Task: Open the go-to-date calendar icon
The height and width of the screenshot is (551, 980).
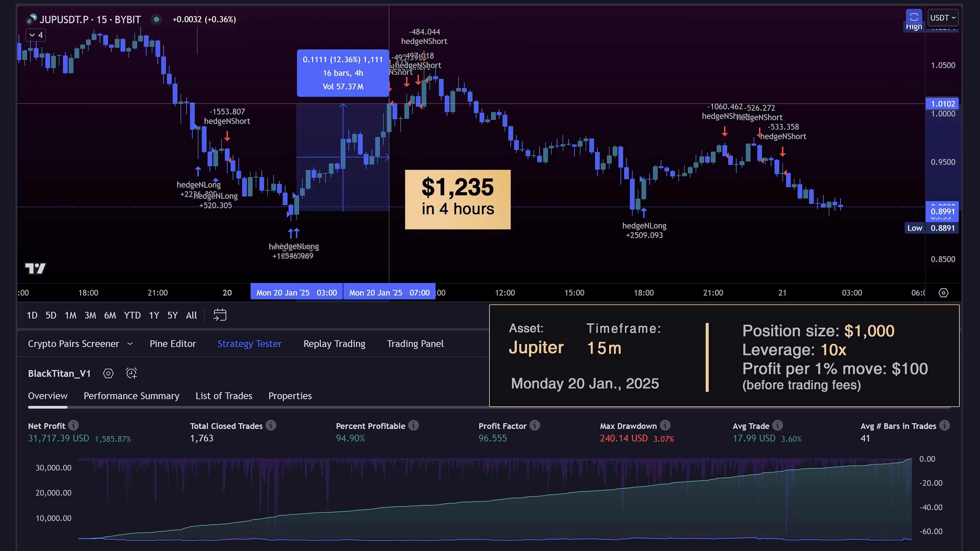Action: [220, 315]
